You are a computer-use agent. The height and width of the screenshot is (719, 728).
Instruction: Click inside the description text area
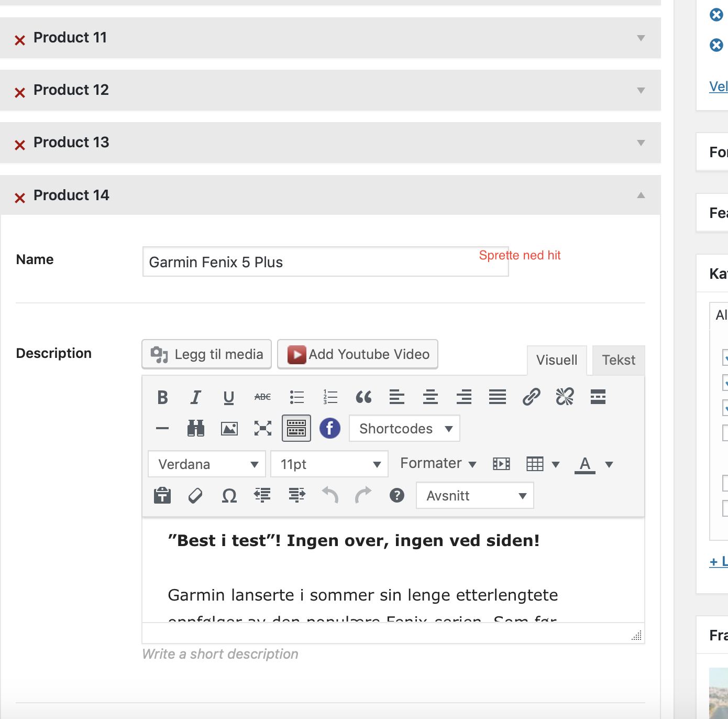tap(393, 570)
